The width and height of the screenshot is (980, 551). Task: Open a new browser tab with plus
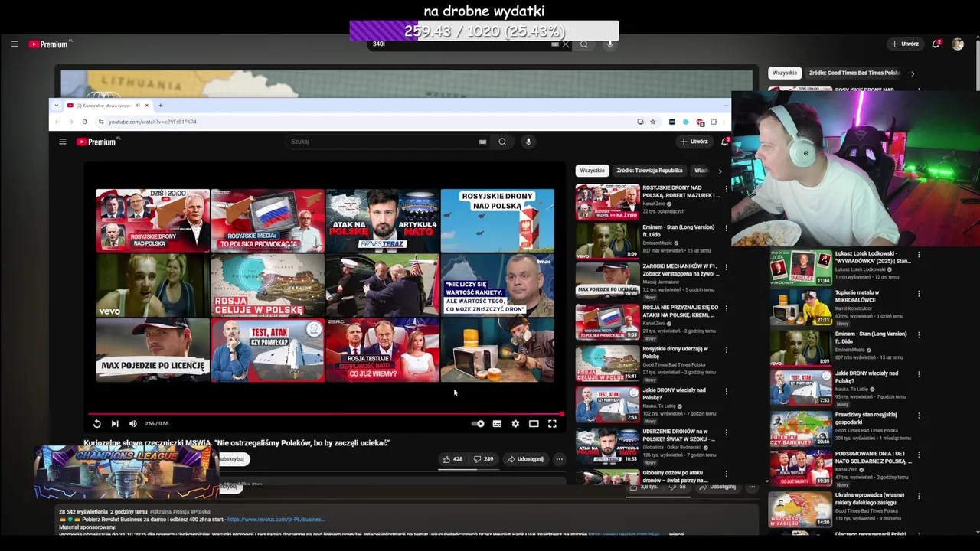pos(160,106)
